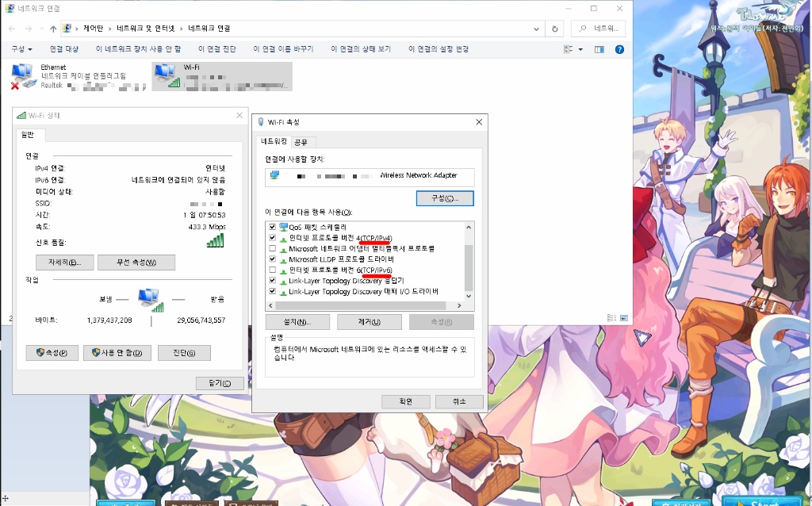Screen dimensions: 812x506
Task: Click the forward navigation arrow
Action: click(x=29, y=29)
